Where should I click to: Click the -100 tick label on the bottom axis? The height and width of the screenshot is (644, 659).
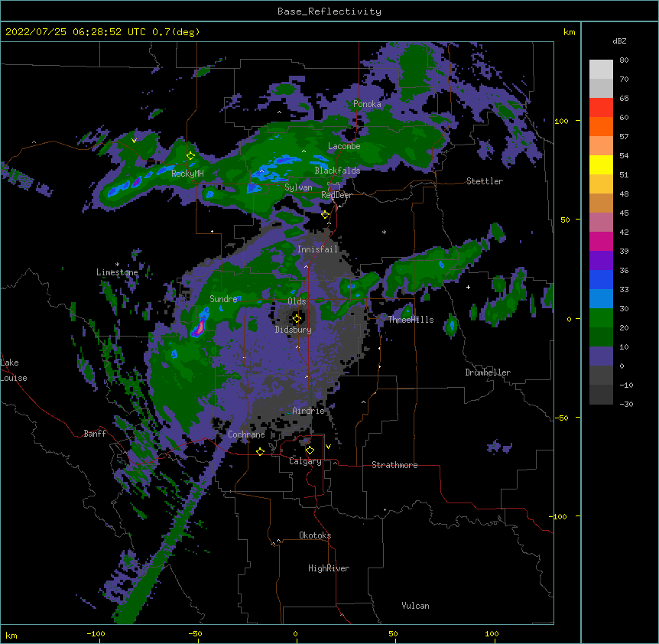click(96, 633)
